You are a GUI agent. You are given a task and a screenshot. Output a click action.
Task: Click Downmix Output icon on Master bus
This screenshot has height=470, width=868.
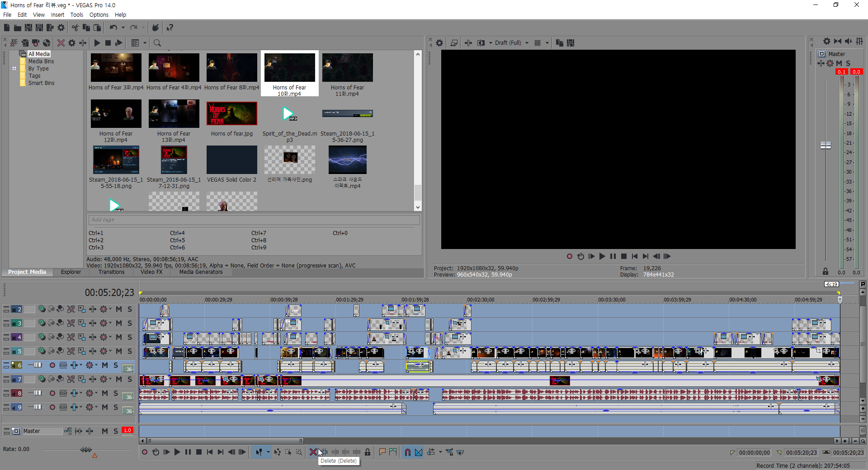tap(837, 41)
